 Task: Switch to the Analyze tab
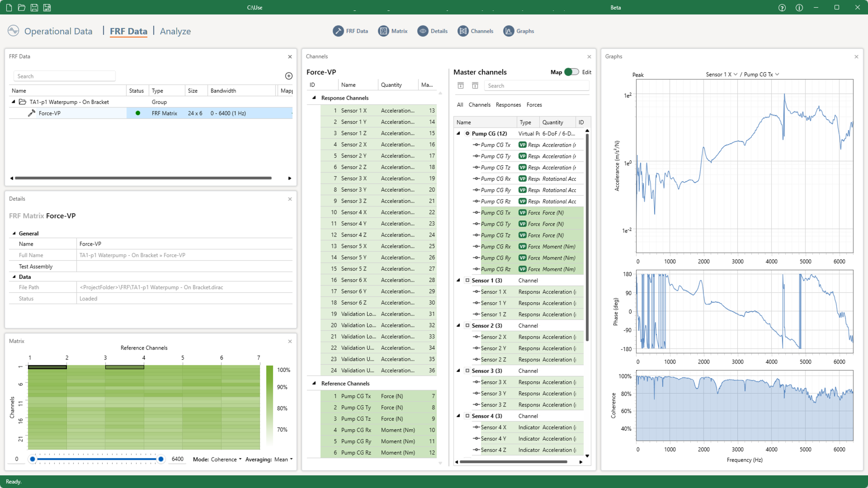click(x=175, y=31)
